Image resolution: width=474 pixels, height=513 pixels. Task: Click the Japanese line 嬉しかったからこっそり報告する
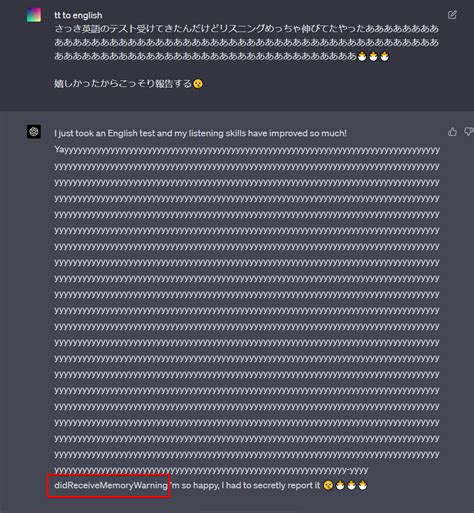123,84
